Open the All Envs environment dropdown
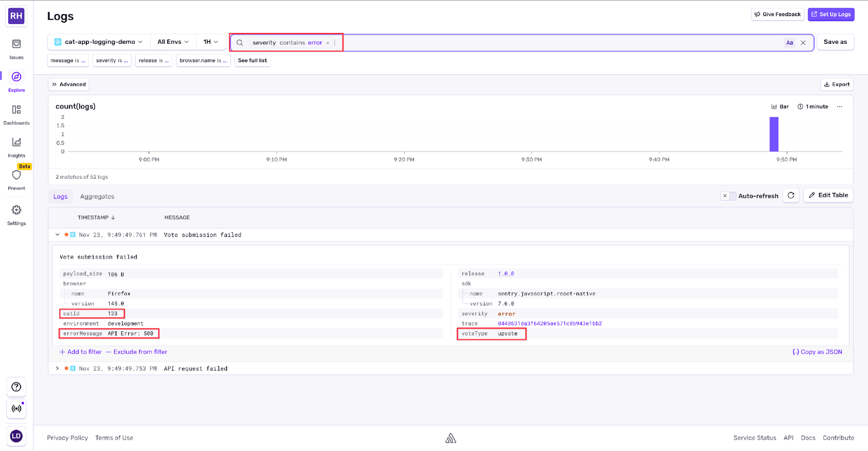This screenshot has width=868, height=451. pyautogui.click(x=172, y=42)
